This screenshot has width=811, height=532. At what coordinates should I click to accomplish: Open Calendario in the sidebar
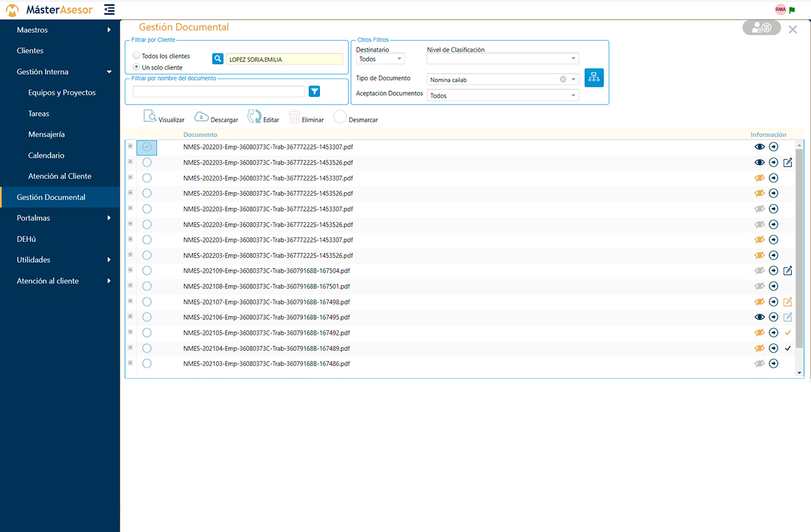coord(46,155)
